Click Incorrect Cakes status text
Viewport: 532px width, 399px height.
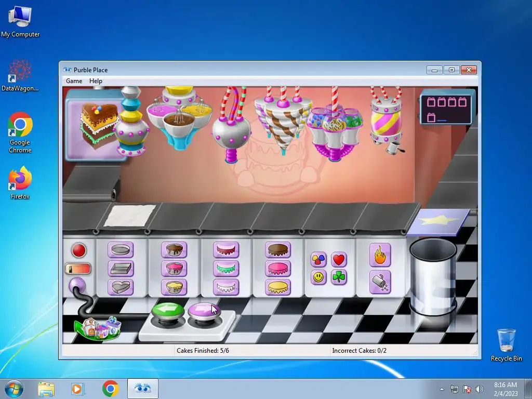[x=359, y=351]
